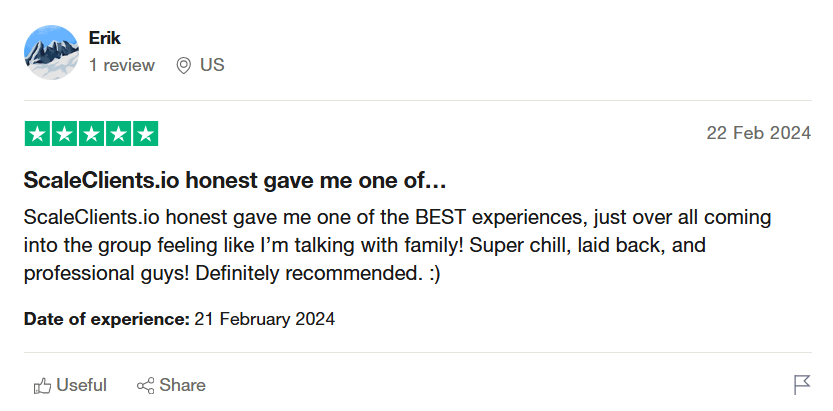Click the first green rating star
The image size is (833, 411).
38,133
